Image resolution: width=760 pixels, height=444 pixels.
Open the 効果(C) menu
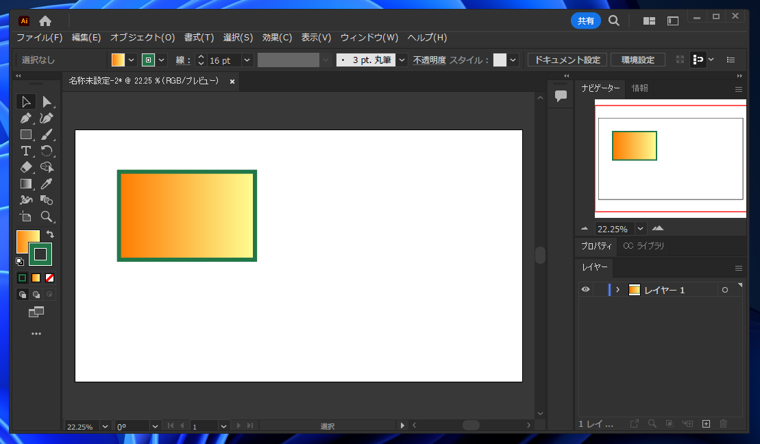[x=277, y=37]
